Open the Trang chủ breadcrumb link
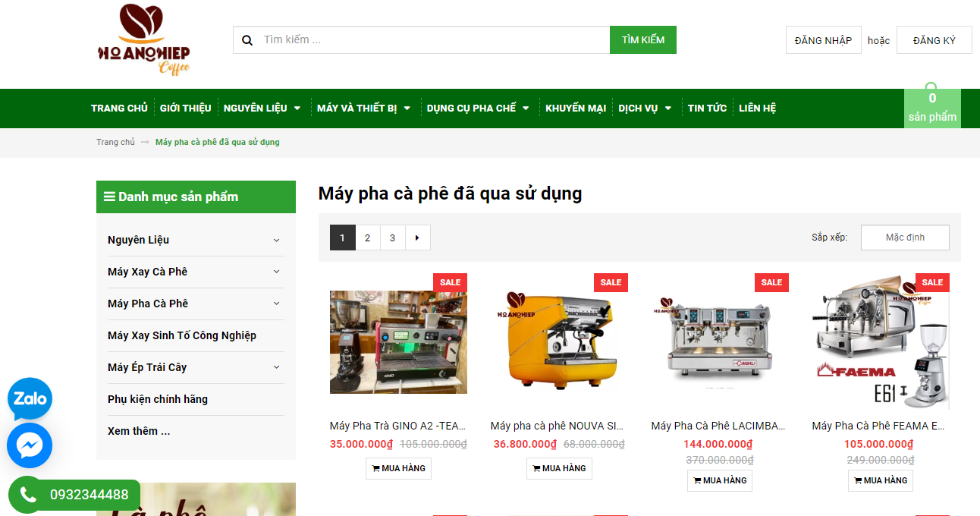The width and height of the screenshot is (980, 516). [115, 142]
